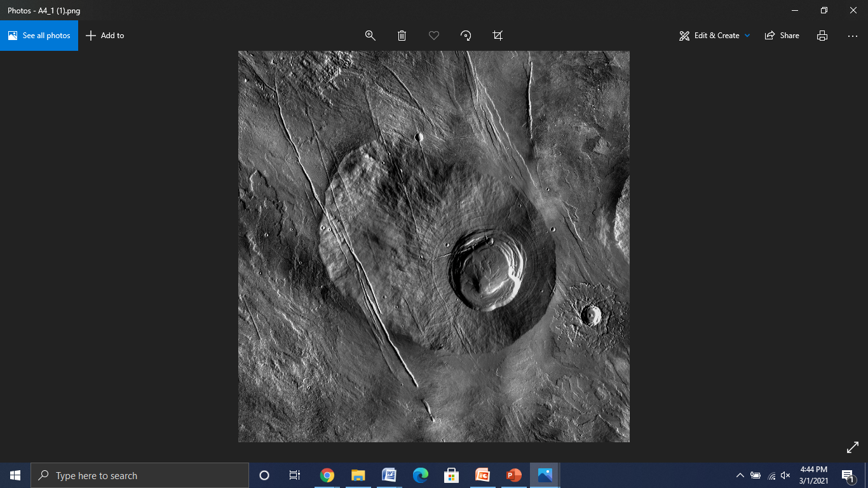
Task: Toggle the muted volume speaker icon
Action: [785, 475]
